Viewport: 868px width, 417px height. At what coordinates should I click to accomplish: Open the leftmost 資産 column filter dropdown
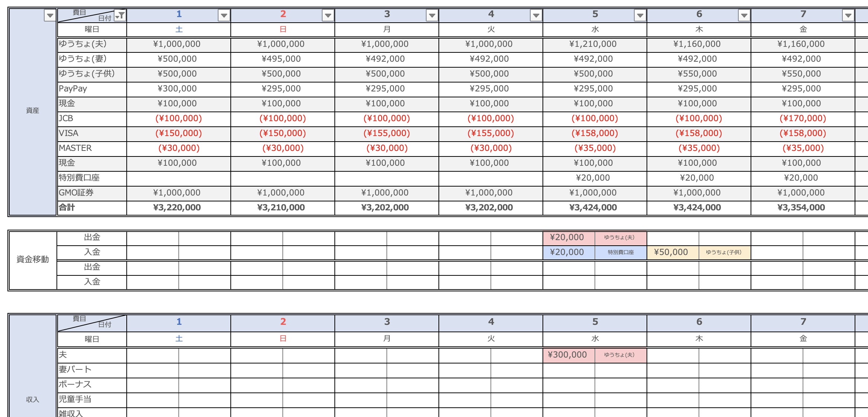pyautogui.click(x=50, y=16)
